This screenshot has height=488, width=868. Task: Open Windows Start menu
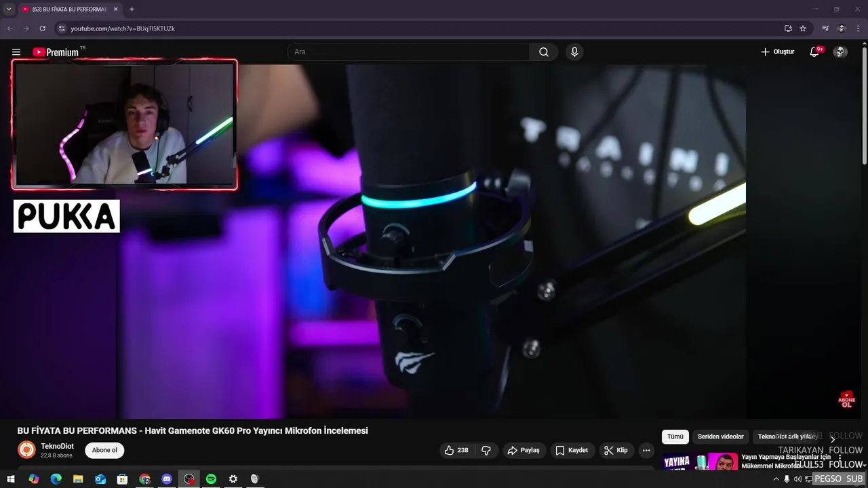pos(11,479)
